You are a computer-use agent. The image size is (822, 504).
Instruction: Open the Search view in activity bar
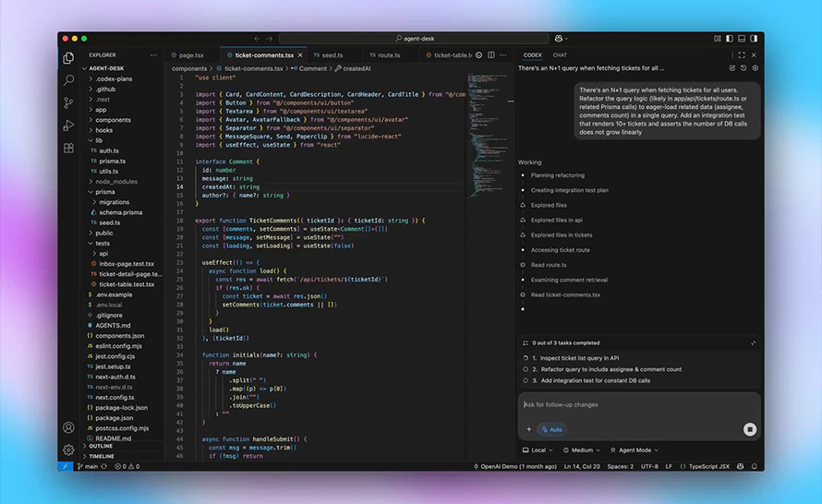pos(68,80)
